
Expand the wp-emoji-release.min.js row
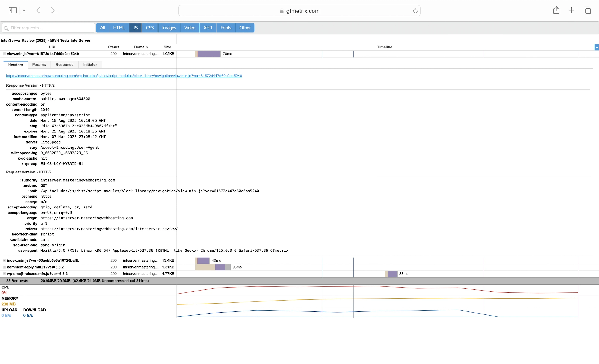point(4,274)
